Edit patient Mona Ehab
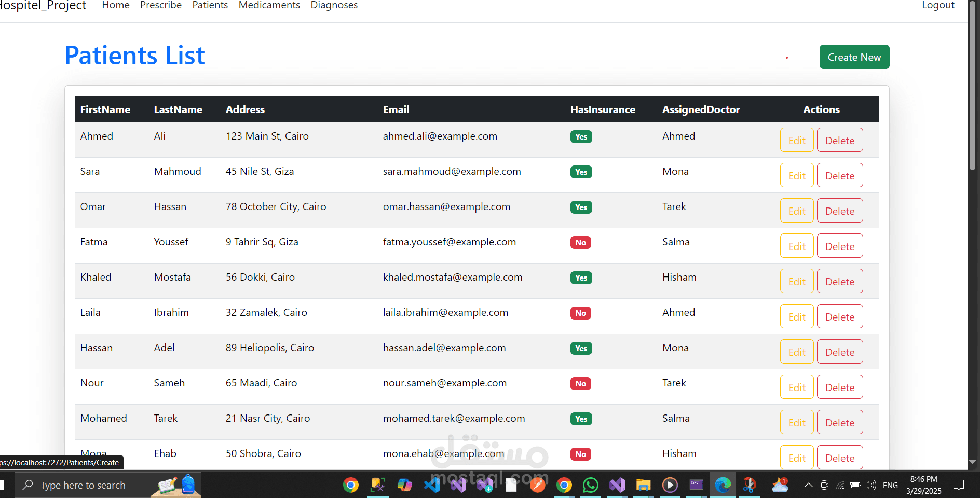Image resolution: width=980 pixels, height=498 pixels. point(797,458)
